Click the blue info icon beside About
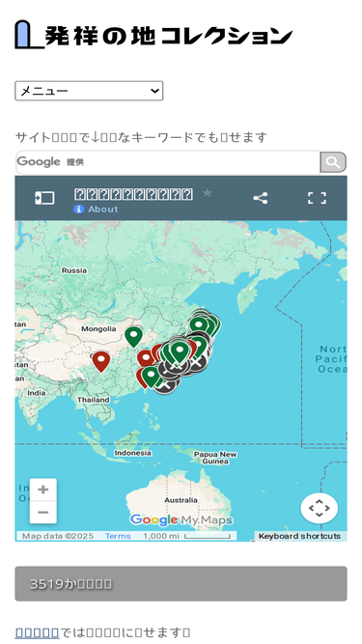This screenshot has height=644, width=362. tap(78, 210)
